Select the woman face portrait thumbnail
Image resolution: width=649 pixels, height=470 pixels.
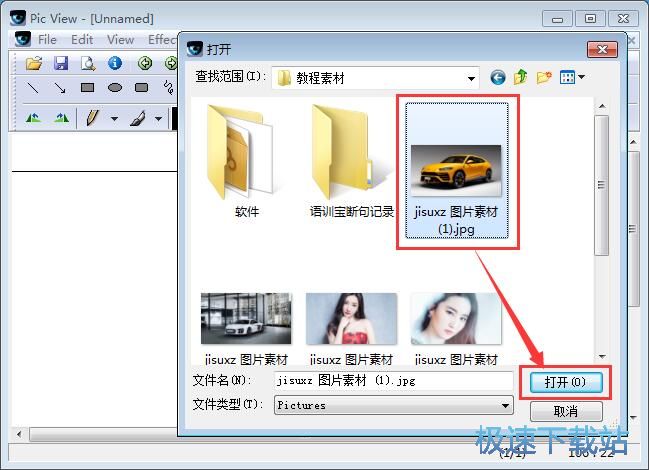(456, 319)
